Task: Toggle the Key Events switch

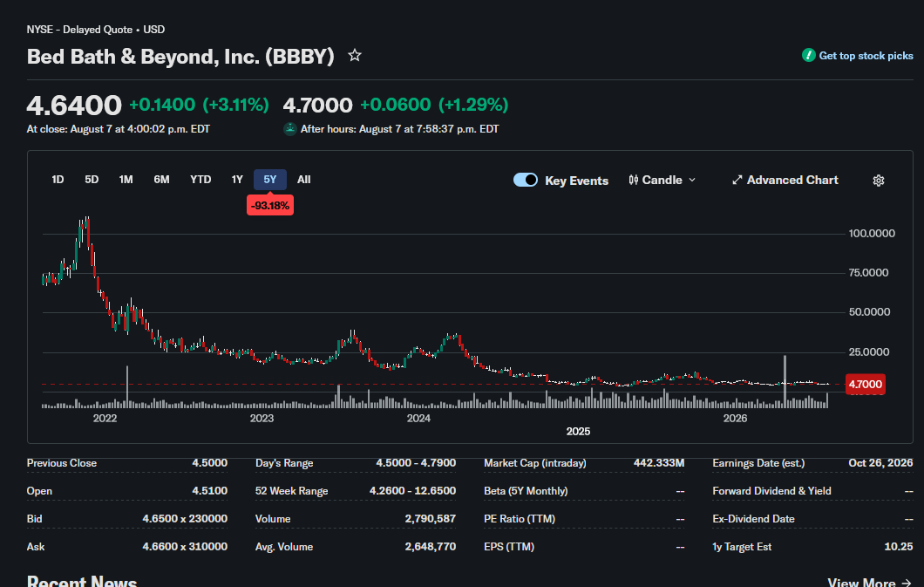Action: pos(525,180)
